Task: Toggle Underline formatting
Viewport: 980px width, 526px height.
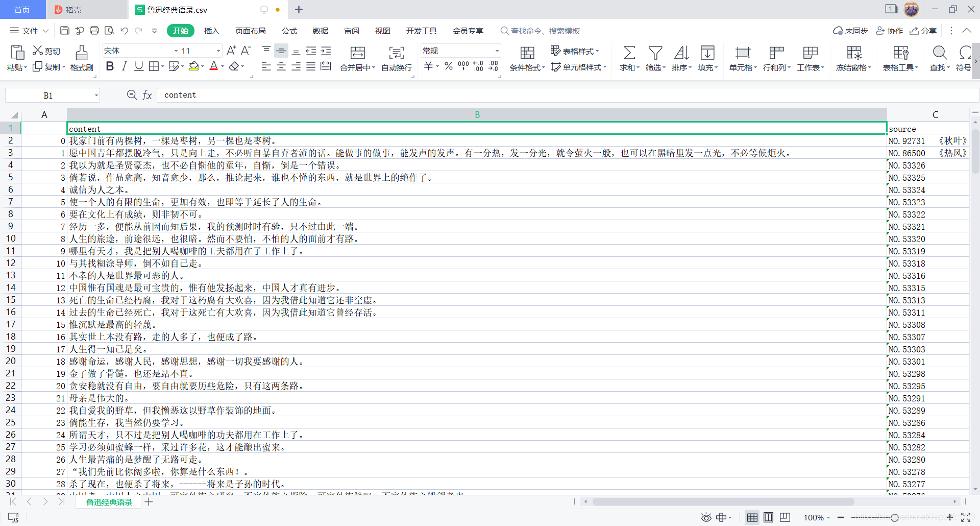Action: pyautogui.click(x=139, y=66)
